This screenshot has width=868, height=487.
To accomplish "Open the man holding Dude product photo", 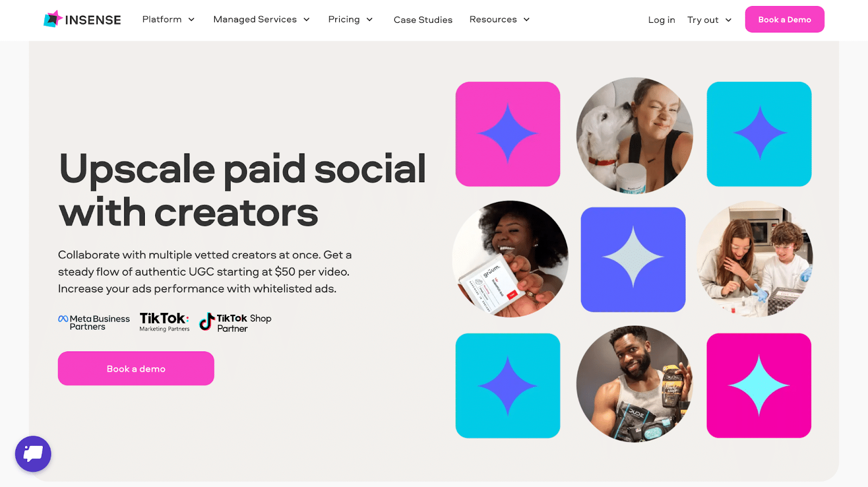I will pyautogui.click(x=634, y=384).
